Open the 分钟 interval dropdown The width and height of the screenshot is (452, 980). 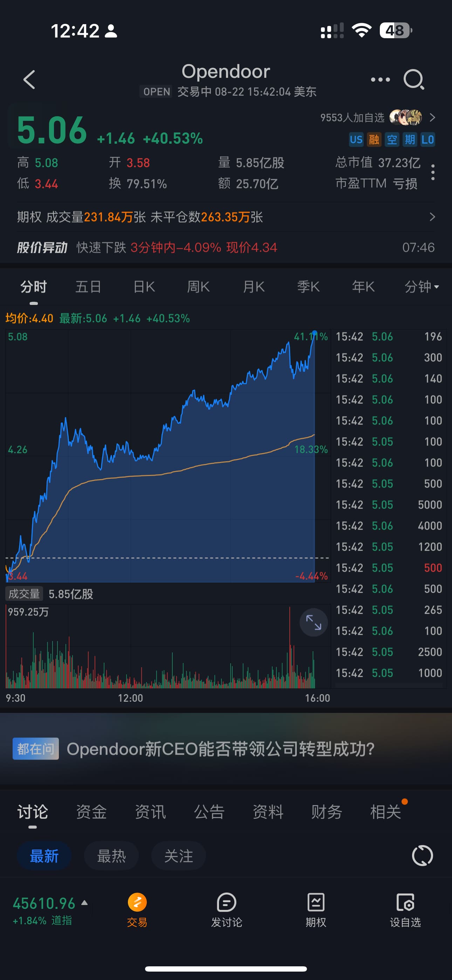tap(422, 287)
